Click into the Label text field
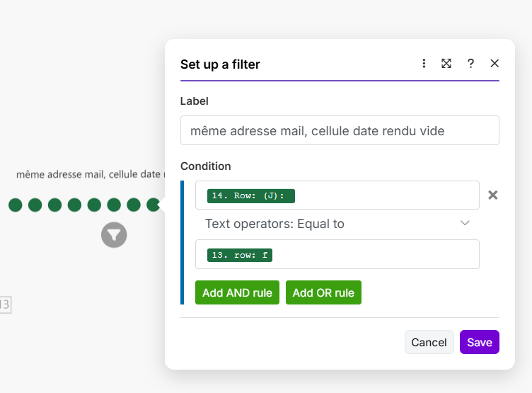This screenshot has height=393, width=532. tap(340, 130)
